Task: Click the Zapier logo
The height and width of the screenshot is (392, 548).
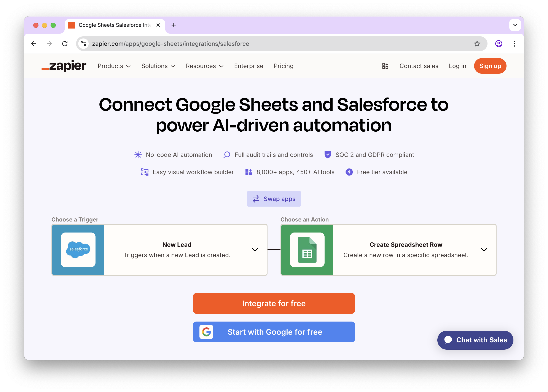Action: pos(64,66)
